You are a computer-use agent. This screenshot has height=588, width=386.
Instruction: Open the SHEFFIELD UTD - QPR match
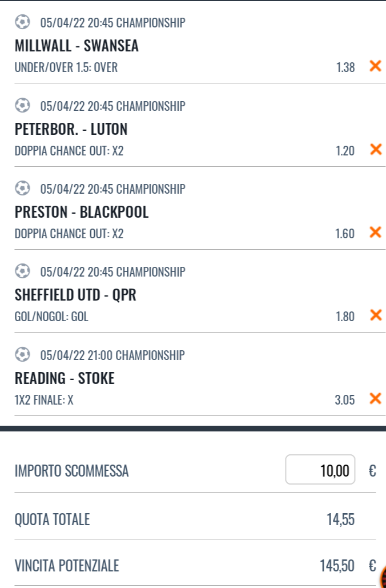point(75,295)
